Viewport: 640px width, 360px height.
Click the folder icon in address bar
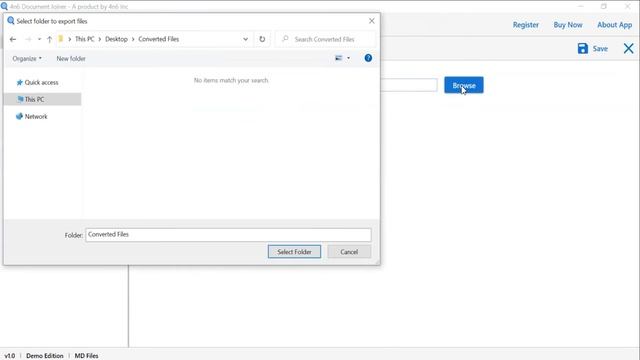point(60,39)
